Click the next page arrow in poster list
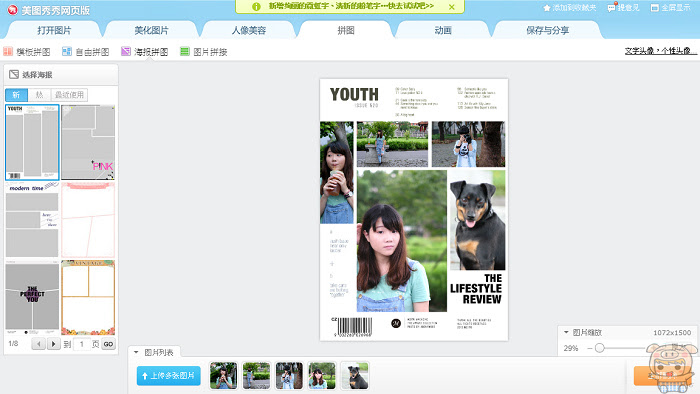Viewport: 700px width, 394px height. click(x=54, y=344)
